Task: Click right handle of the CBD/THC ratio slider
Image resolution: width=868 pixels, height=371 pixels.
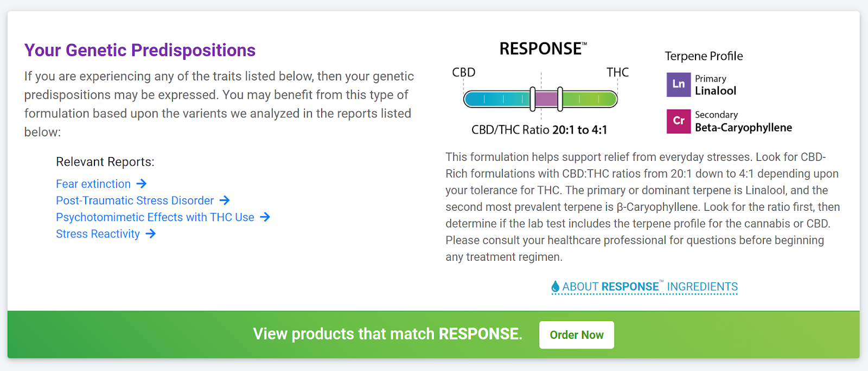Action: pos(560,99)
